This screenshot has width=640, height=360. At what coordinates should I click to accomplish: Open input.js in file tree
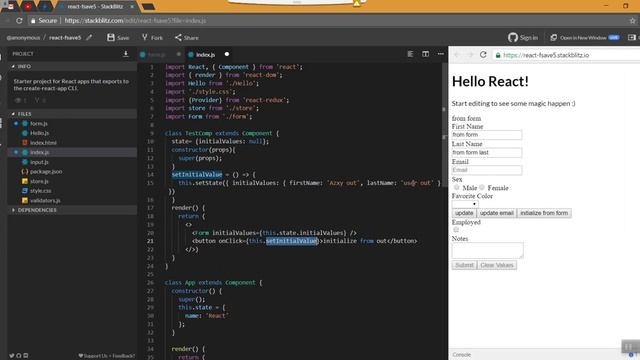(39, 162)
